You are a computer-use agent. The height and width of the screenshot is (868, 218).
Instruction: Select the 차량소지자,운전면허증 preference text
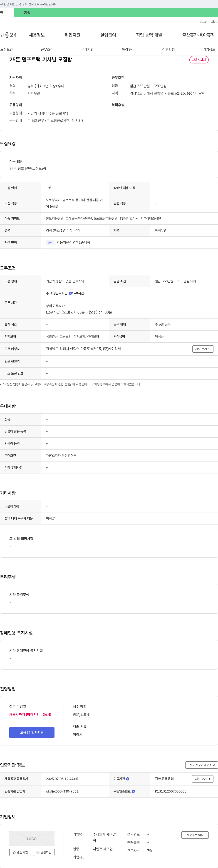point(61,456)
